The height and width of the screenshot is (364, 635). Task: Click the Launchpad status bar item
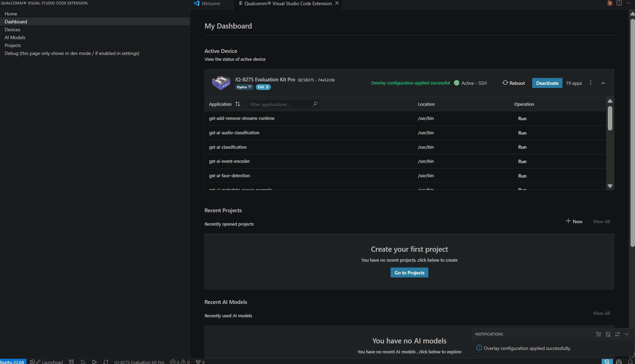(46, 362)
